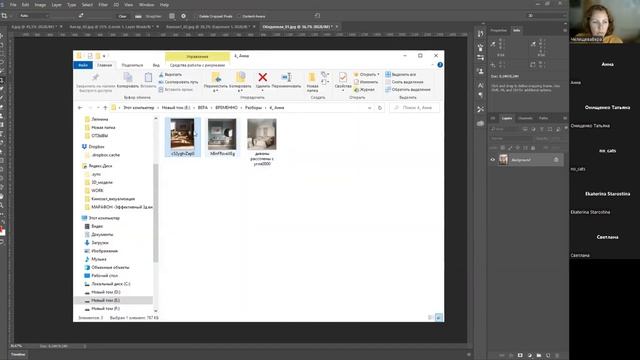Click Copy path (Скопировать путь) button
This screenshot has height=360, width=640.
pyautogui.click(x=178, y=82)
